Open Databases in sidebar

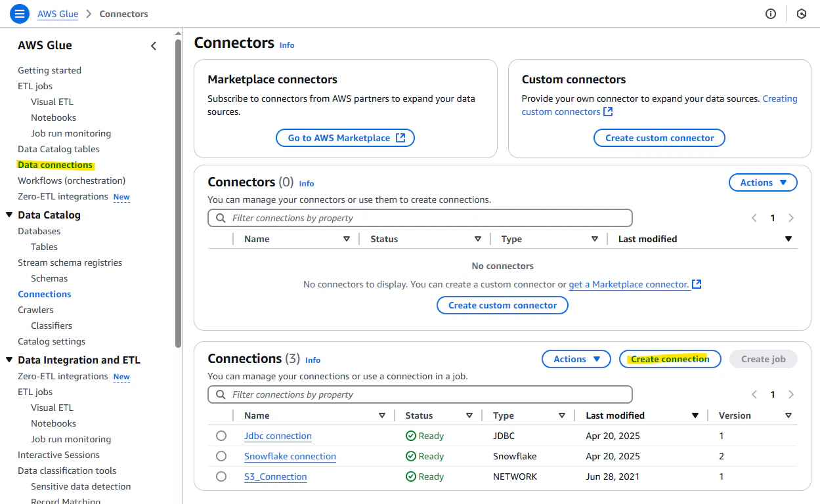click(39, 231)
